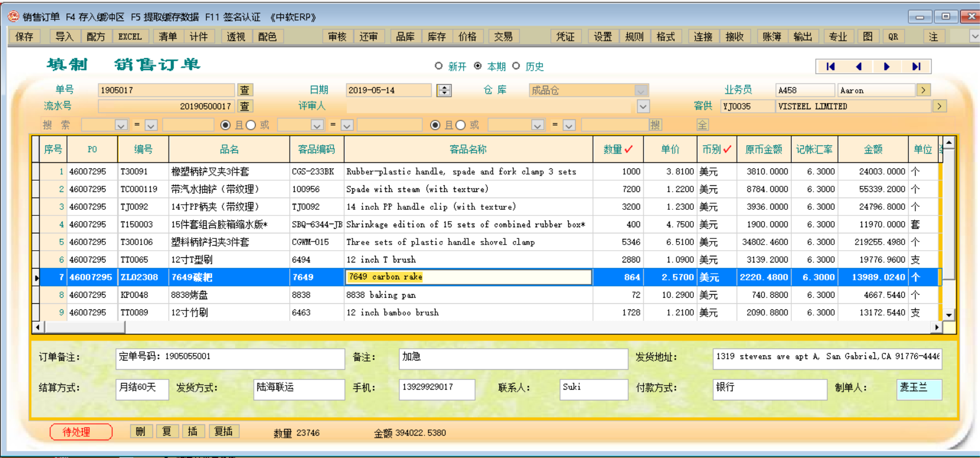Sort by the 币别 column header
The image size is (980, 458).
click(717, 149)
